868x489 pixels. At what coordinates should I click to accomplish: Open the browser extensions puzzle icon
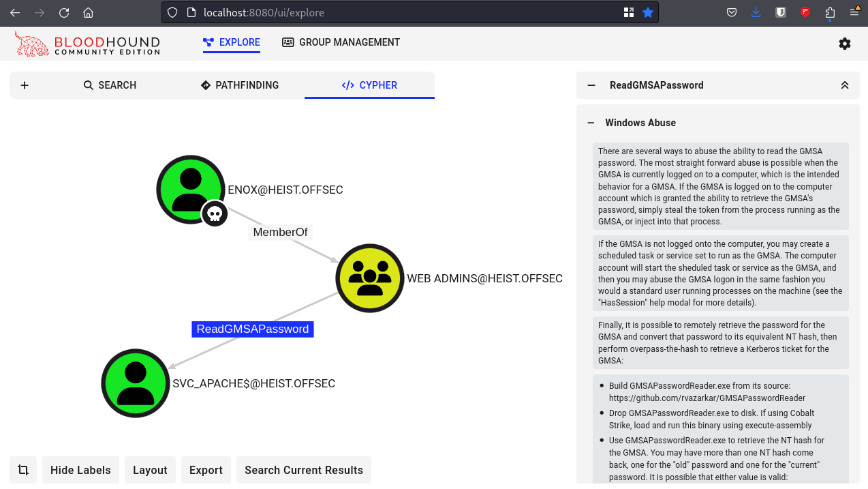point(829,12)
